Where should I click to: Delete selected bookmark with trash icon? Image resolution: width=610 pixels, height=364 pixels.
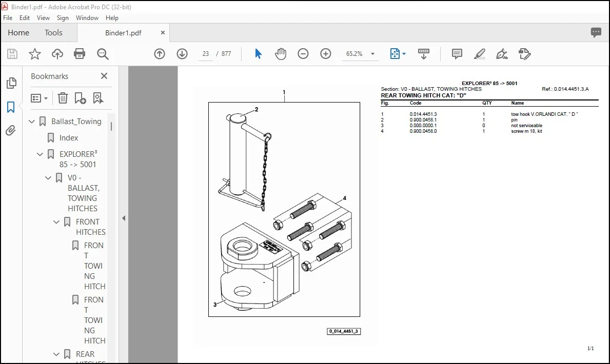(x=63, y=98)
